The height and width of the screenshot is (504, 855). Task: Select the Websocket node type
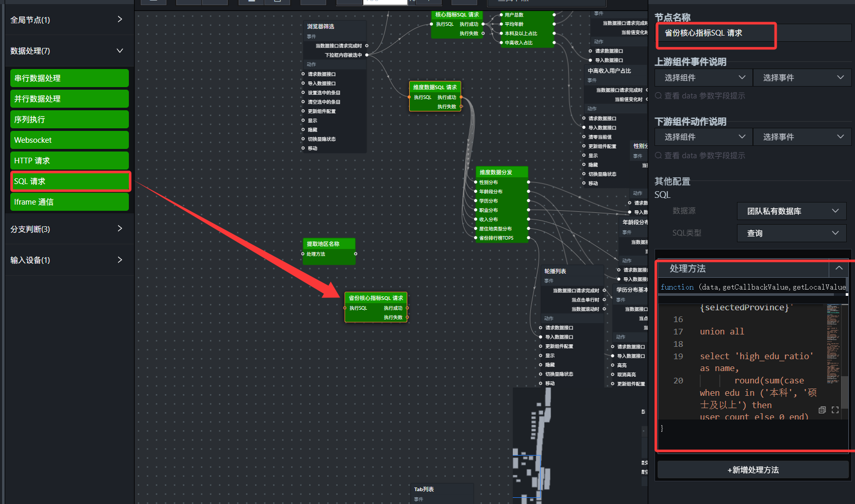click(x=70, y=140)
